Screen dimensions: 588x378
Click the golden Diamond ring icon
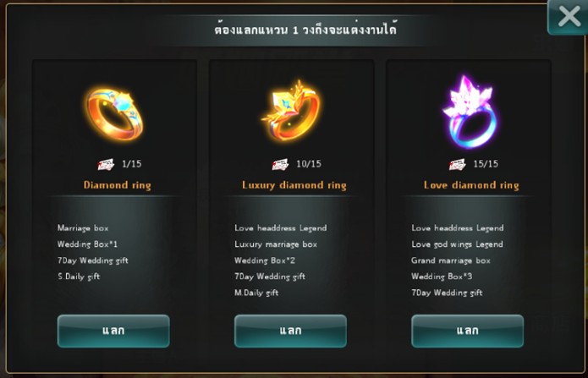click(114, 113)
